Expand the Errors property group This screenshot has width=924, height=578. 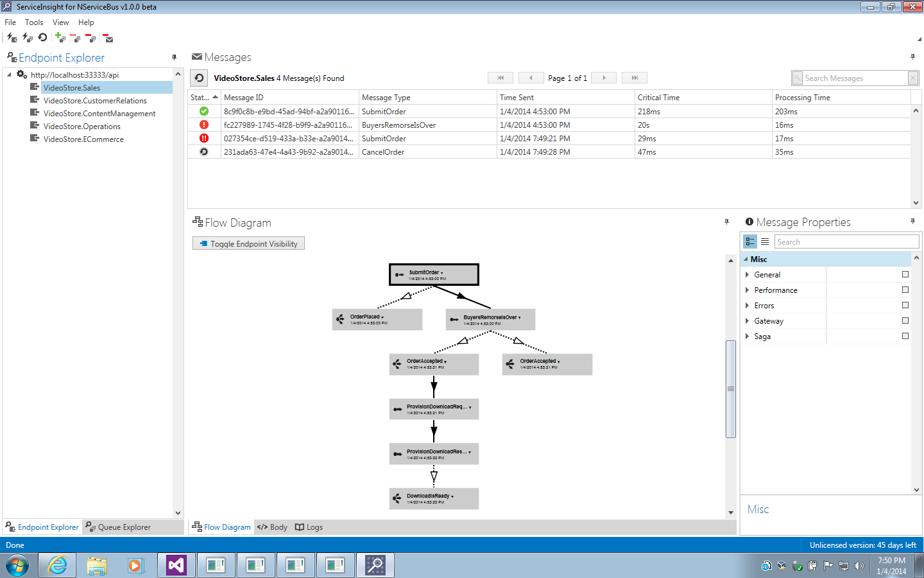pyautogui.click(x=747, y=305)
